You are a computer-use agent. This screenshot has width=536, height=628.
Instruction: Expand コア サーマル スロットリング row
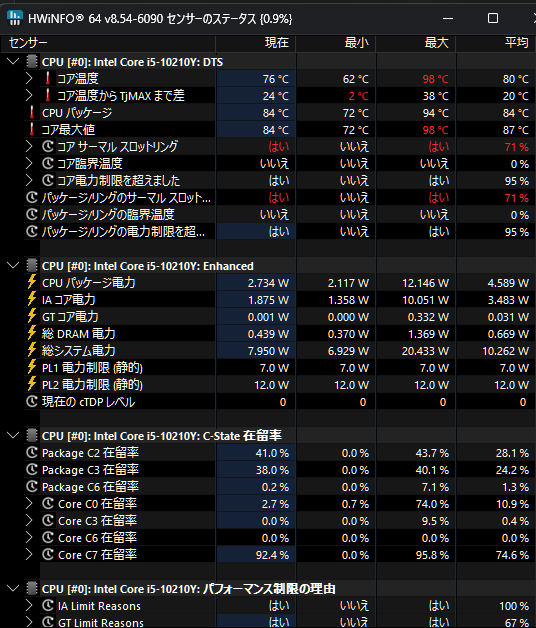[x=29, y=146]
